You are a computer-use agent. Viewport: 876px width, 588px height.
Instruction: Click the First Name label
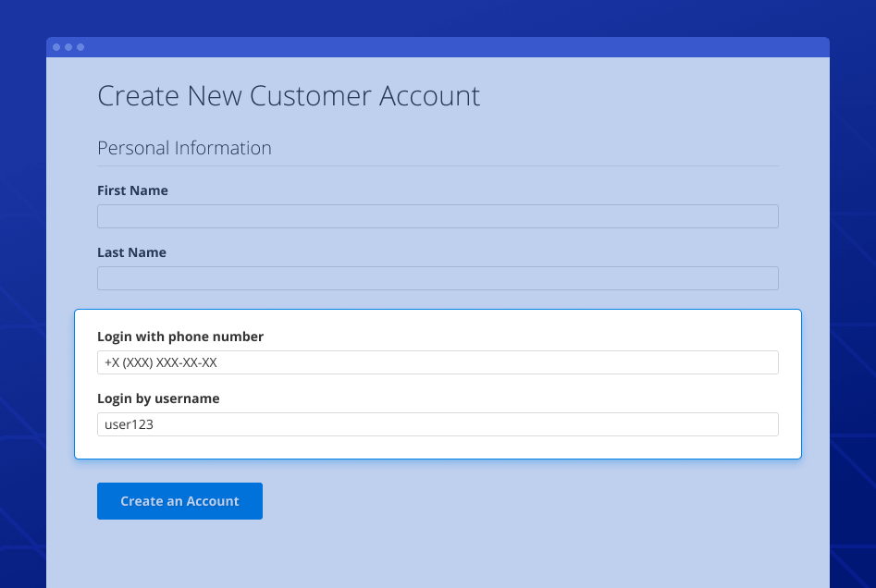[132, 190]
